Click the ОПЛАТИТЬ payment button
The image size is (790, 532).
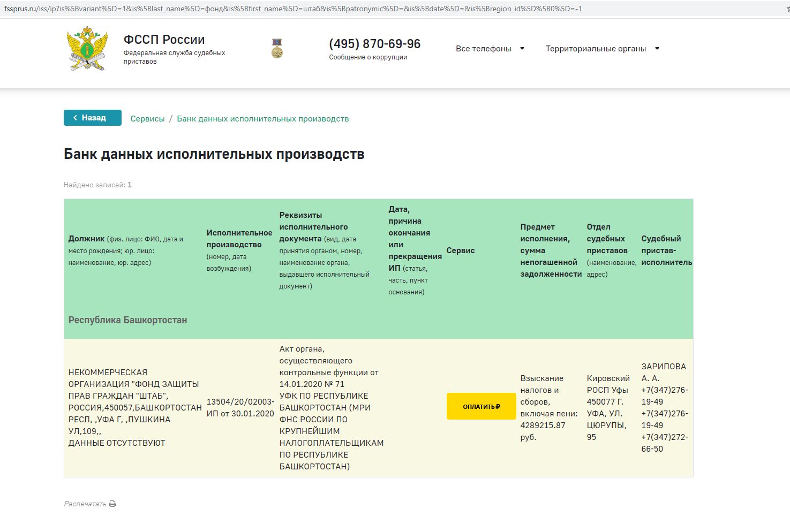[480, 406]
